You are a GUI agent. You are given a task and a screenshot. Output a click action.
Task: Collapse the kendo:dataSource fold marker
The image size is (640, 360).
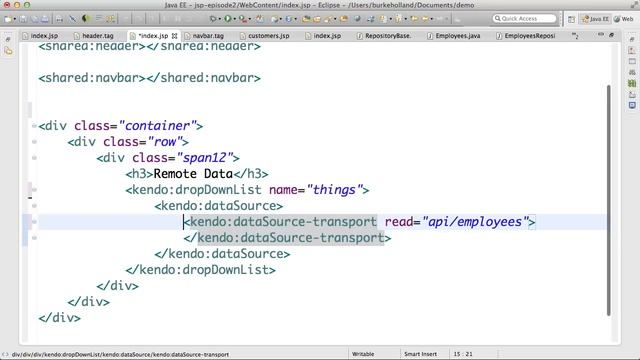point(34,206)
